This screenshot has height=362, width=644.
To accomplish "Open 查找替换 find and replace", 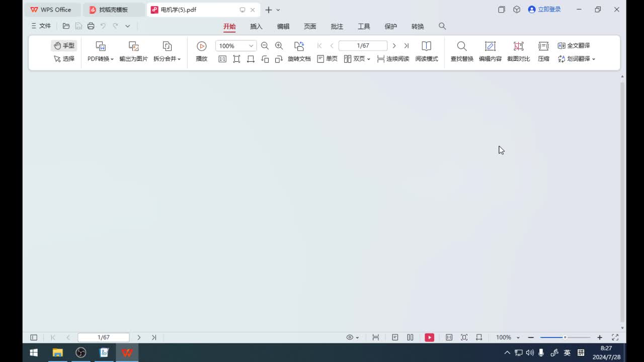I will [x=462, y=52].
